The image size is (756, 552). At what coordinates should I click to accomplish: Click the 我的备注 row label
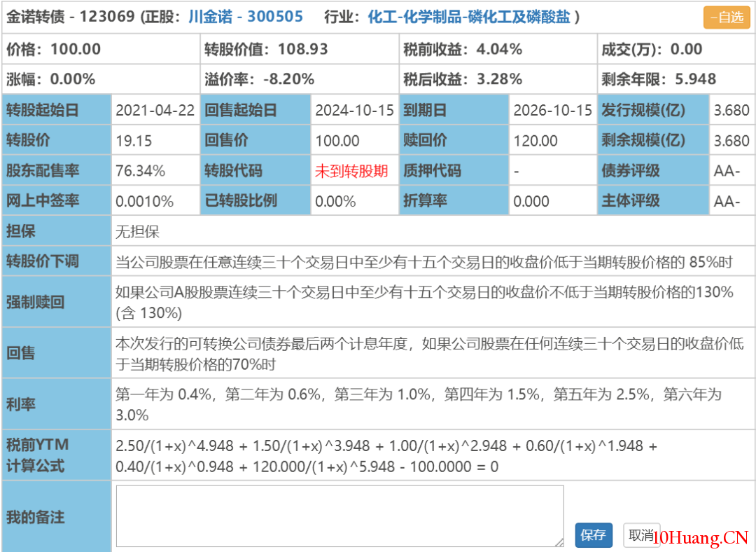(x=57, y=517)
